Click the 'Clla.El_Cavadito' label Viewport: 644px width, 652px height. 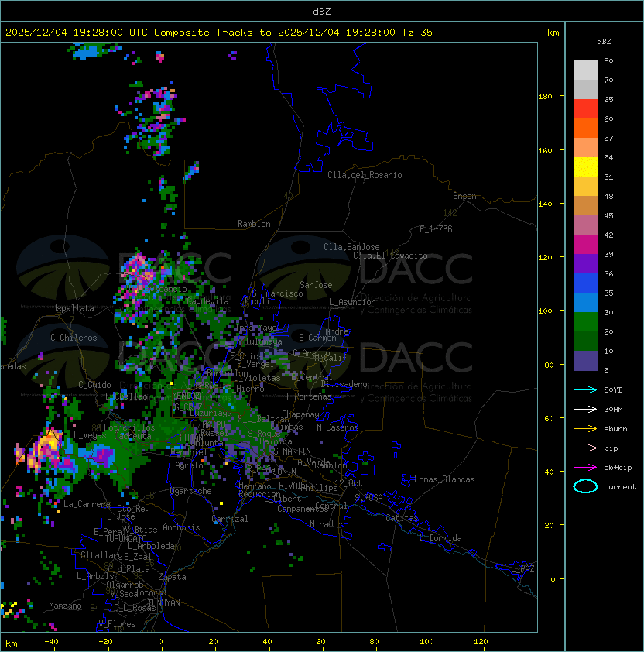point(390,256)
